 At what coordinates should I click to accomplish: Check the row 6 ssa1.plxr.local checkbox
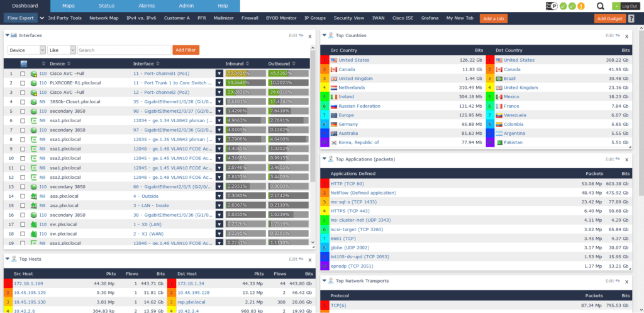[x=23, y=120]
